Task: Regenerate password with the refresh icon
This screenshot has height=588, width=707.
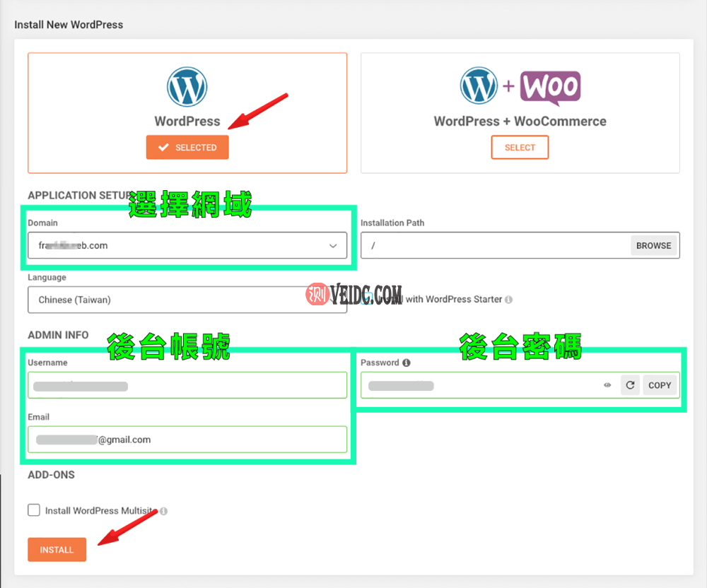Action: tap(629, 385)
